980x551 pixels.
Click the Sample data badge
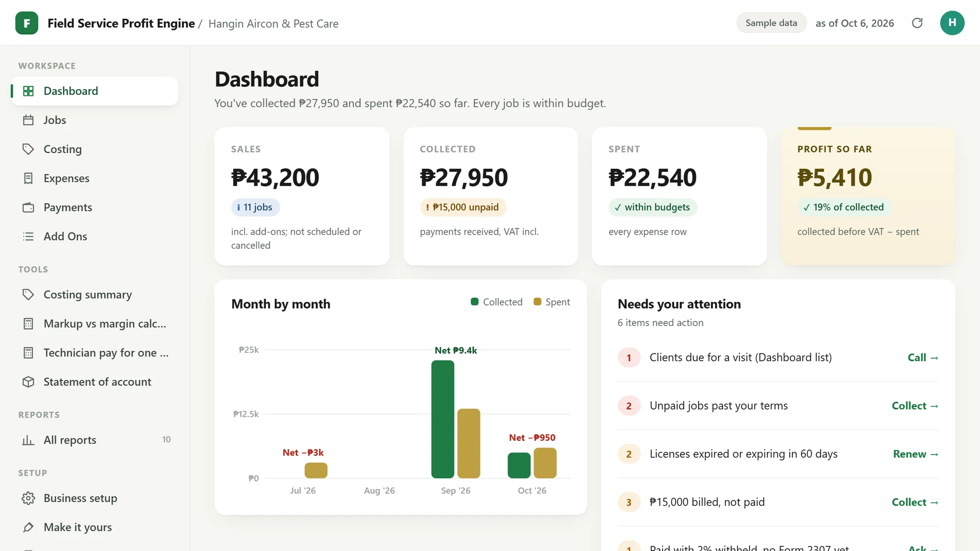(x=771, y=23)
